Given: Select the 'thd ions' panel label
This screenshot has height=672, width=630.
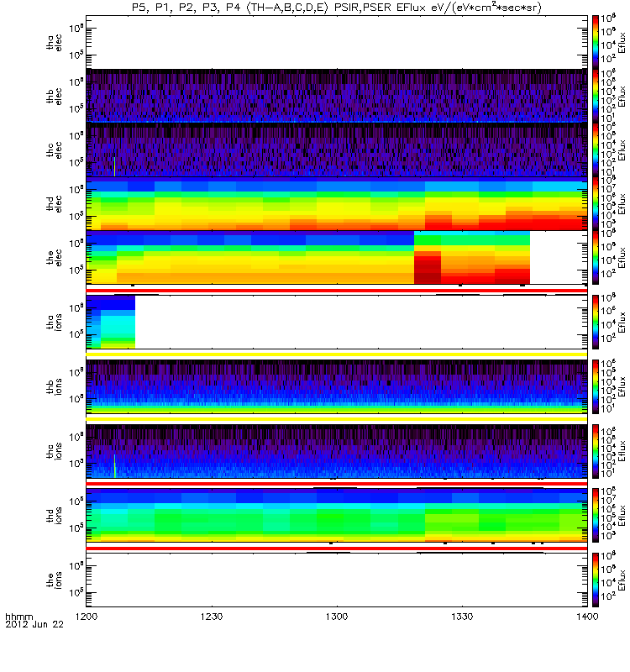Looking at the screenshot, I should click(55, 515).
